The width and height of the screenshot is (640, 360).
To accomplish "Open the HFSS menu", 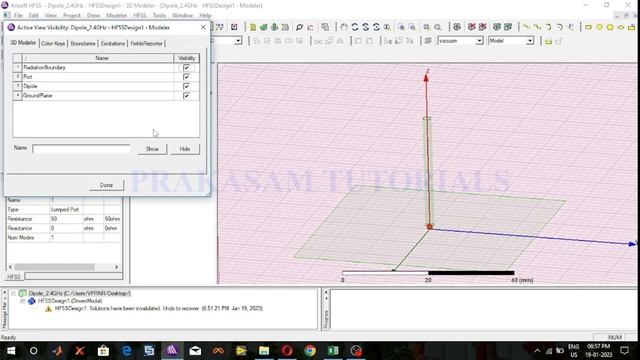I will click(x=140, y=15).
